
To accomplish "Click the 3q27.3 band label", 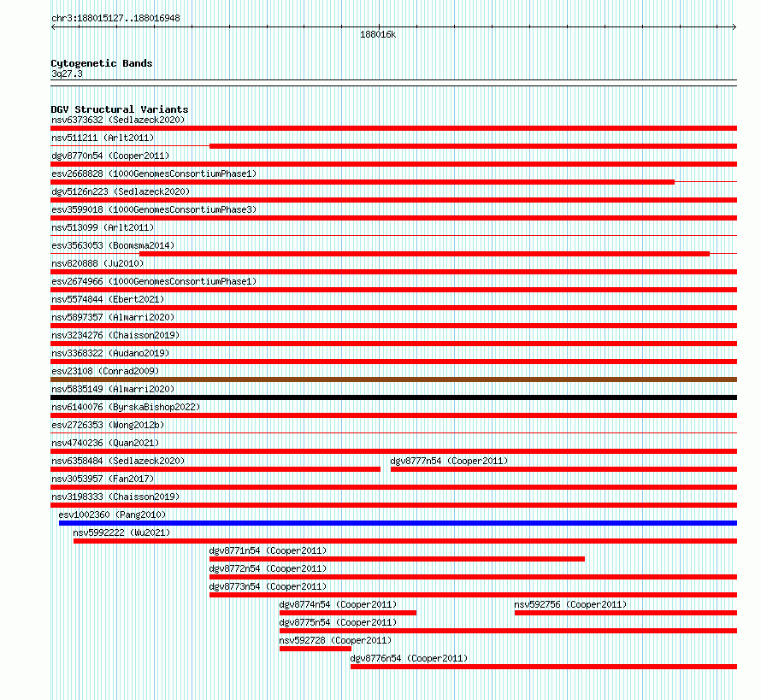I will click(67, 74).
